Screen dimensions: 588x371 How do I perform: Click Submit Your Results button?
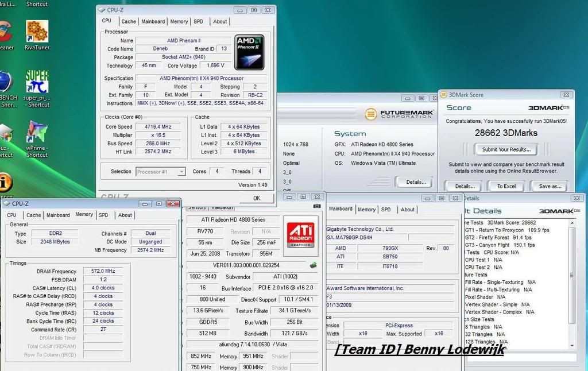tap(505, 149)
